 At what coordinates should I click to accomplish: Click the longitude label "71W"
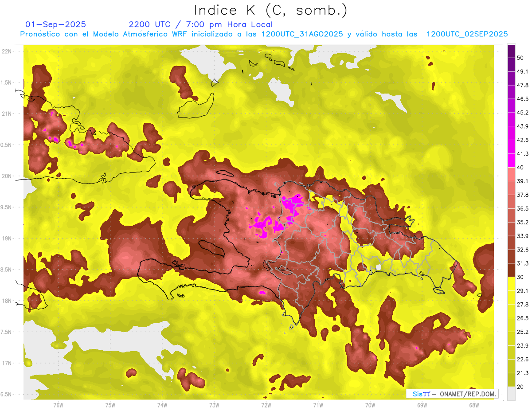point(318,405)
